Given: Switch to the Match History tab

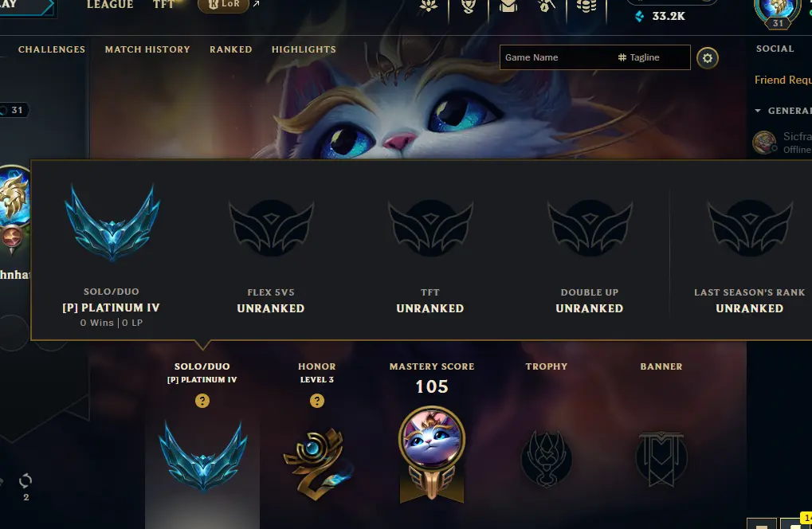Looking at the screenshot, I should [x=147, y=49].
